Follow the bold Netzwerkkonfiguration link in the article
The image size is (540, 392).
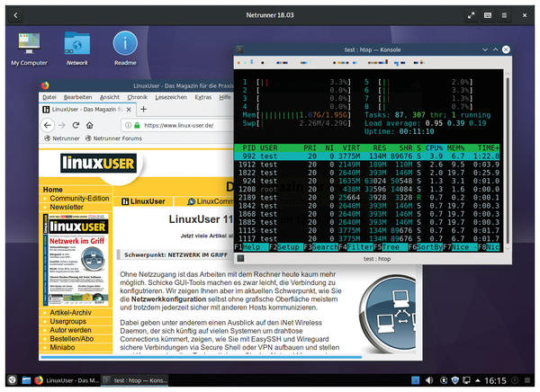[168, 299]
